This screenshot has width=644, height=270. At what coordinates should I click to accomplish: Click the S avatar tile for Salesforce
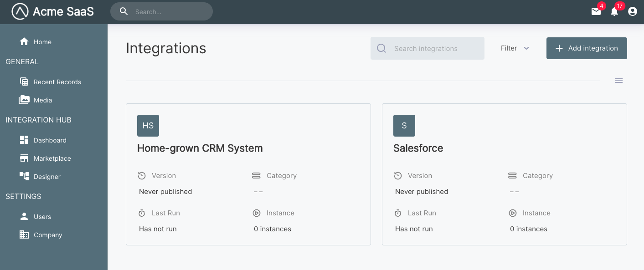(404, 125)
